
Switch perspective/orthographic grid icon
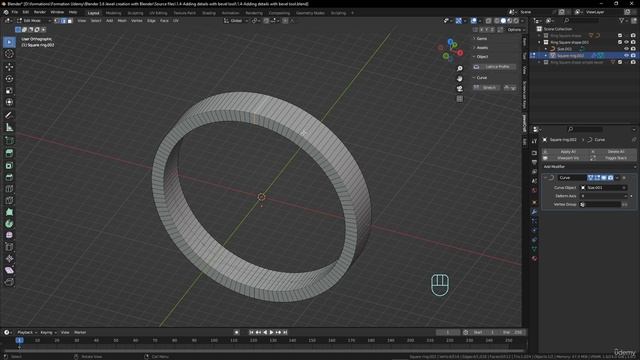tap(460, 99)
